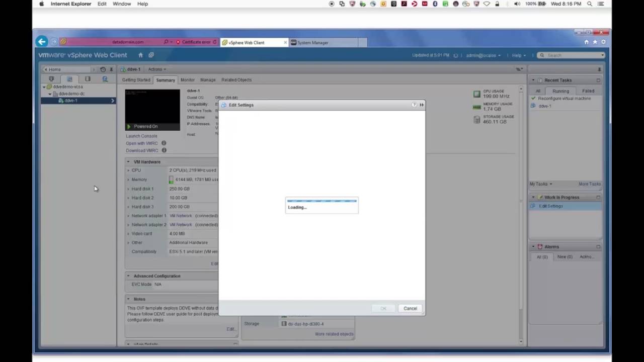The image size is (644, 362).
Task: Open the My Tasks dropdown
Action: [540, 184]
